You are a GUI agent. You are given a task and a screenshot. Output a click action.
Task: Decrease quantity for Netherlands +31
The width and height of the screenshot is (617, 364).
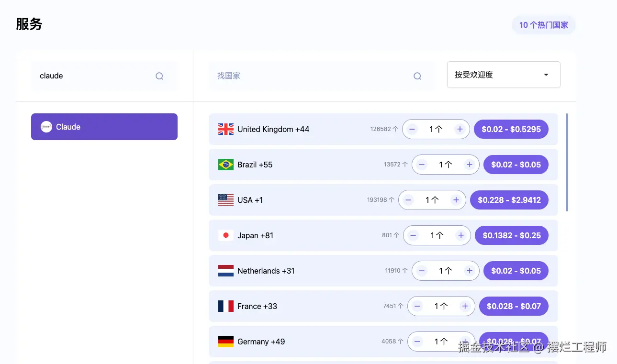point(422,271)
